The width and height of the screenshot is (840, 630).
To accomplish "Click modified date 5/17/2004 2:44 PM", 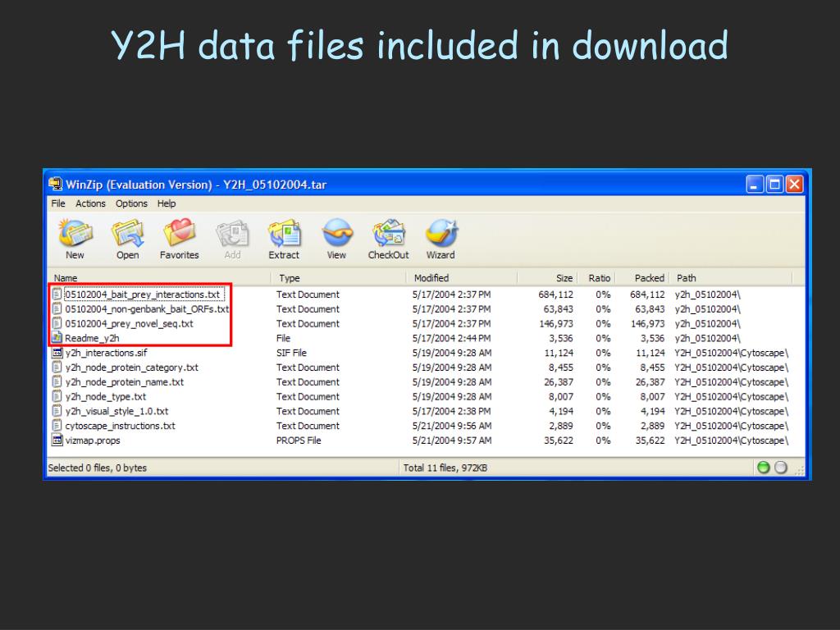I will pos(452,338).
